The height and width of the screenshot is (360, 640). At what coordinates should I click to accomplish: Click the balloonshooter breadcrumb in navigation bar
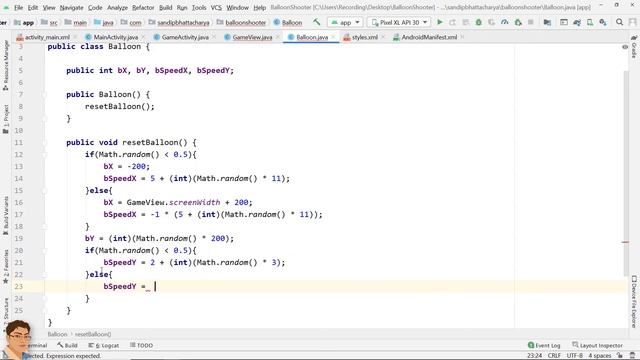click(241, 22)
